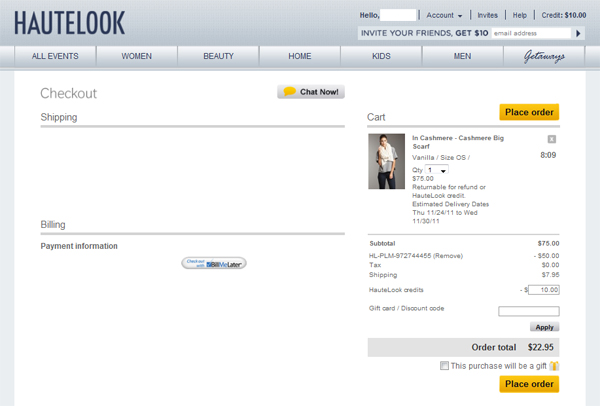
Task: Checkout with BillMeLater button
Action: [x=214, y=263]
